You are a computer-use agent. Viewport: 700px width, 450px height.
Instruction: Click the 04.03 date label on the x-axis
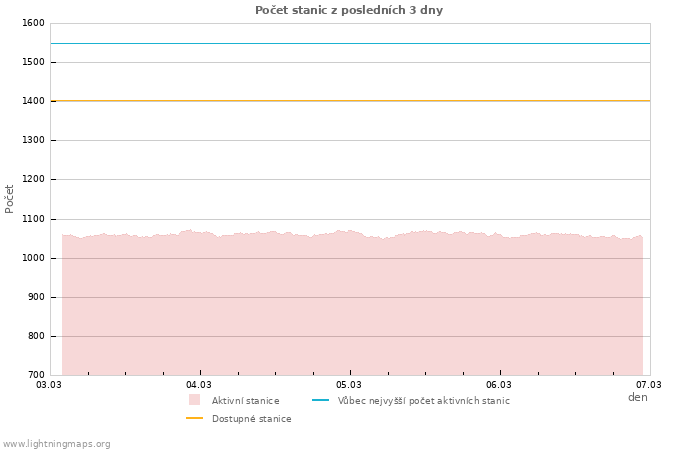pos(199,384)
